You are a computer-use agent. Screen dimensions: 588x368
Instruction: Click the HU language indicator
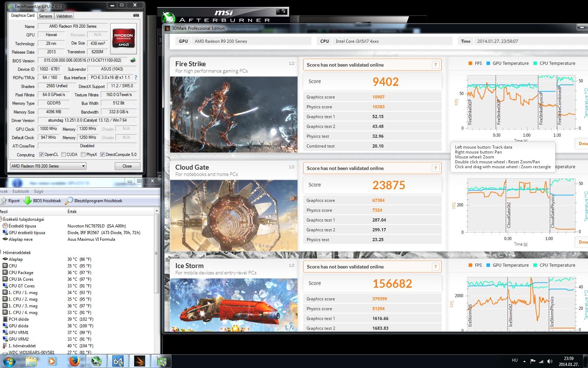click(514, 360)
